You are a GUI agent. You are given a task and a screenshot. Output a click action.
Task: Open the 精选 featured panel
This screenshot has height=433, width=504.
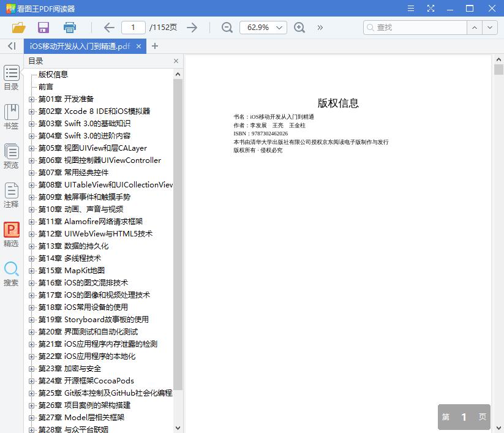tap(11, 235)
